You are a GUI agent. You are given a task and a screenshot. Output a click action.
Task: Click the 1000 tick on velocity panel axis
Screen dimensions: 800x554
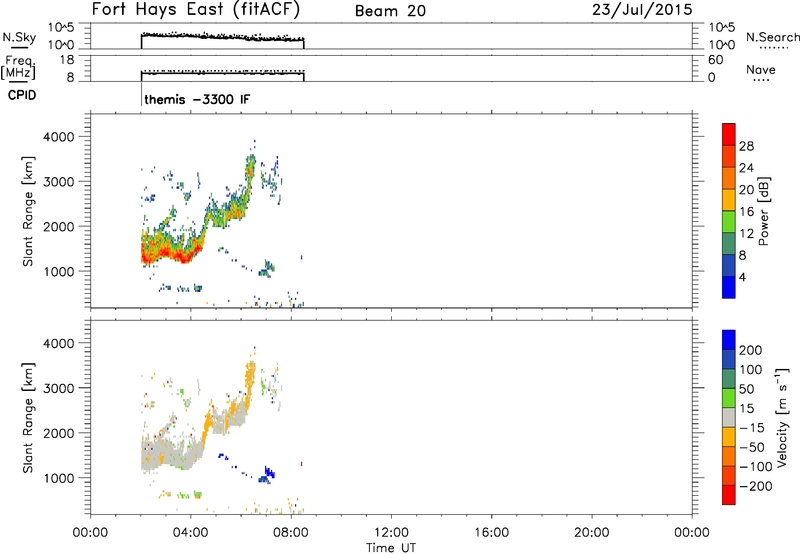pos(59,478)
